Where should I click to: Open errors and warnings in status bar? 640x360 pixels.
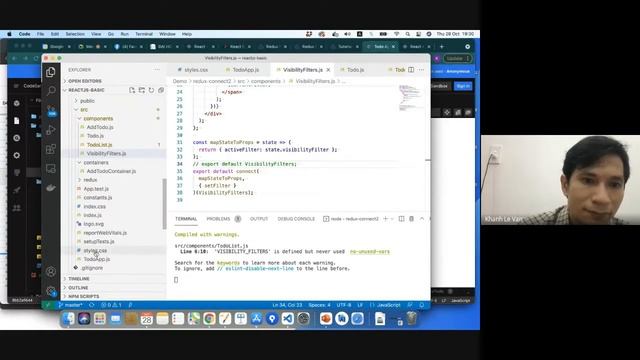click(x=111, y=305)
